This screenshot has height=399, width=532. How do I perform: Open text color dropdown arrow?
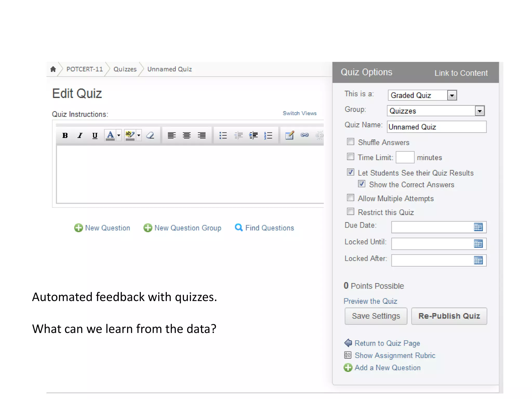pyautogui.click(x=119, y=135)
